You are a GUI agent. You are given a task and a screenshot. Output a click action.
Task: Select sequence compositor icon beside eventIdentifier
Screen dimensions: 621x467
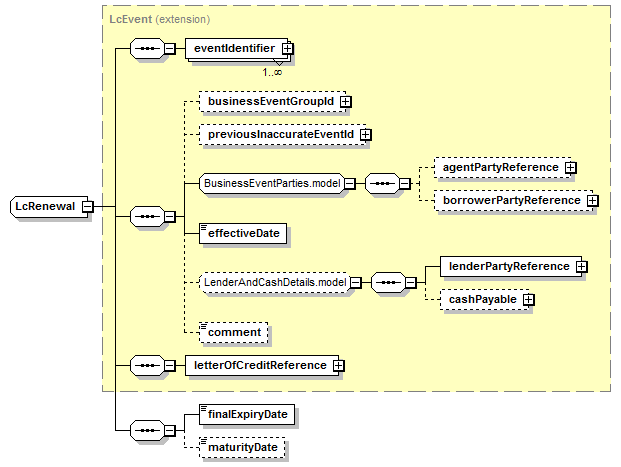click(x=147, y=48)
